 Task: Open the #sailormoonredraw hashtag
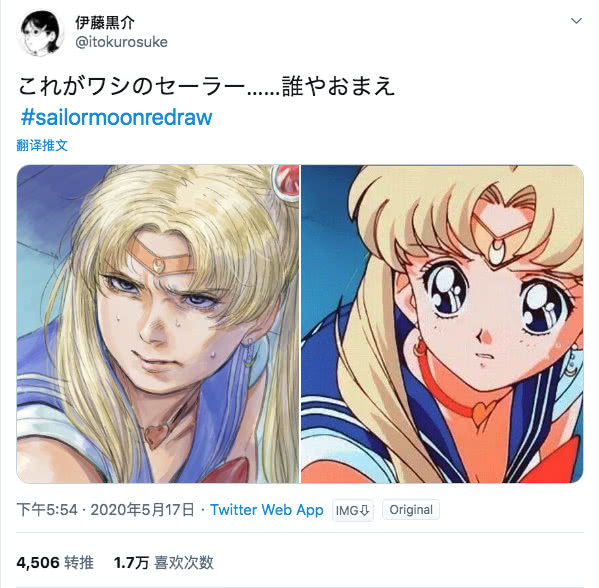tap(116, 117)
